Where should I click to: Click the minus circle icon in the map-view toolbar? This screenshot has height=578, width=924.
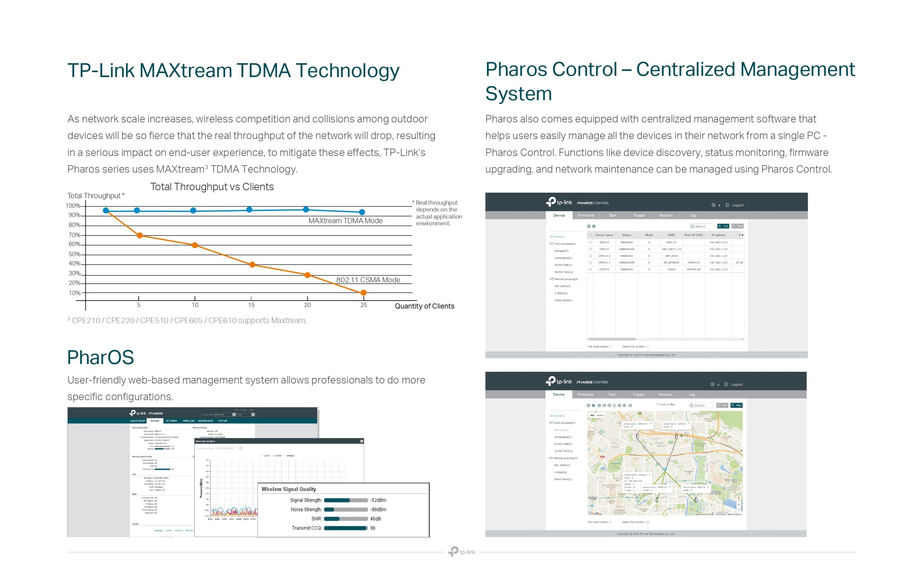coord(600,406)
